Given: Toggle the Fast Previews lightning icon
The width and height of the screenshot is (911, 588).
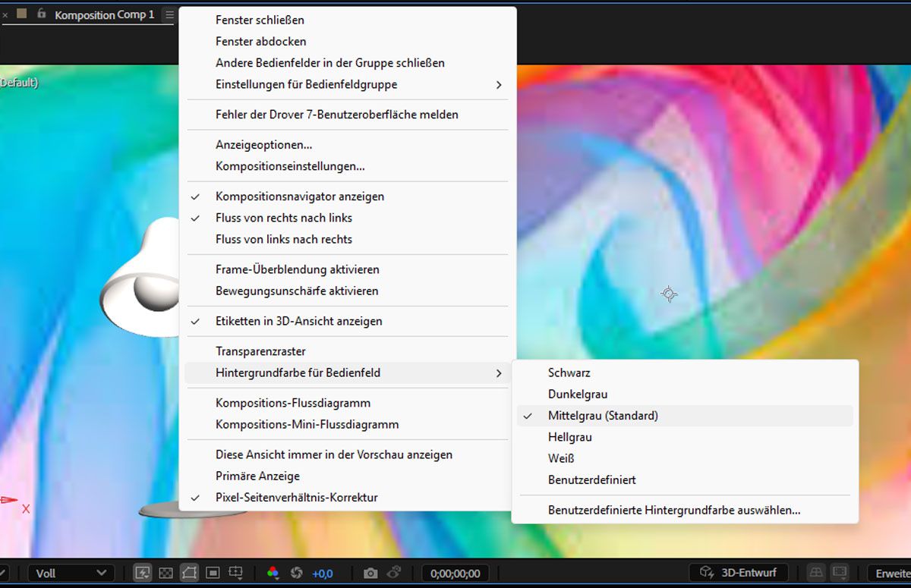Looking at the screenshot, I should 142,573.
